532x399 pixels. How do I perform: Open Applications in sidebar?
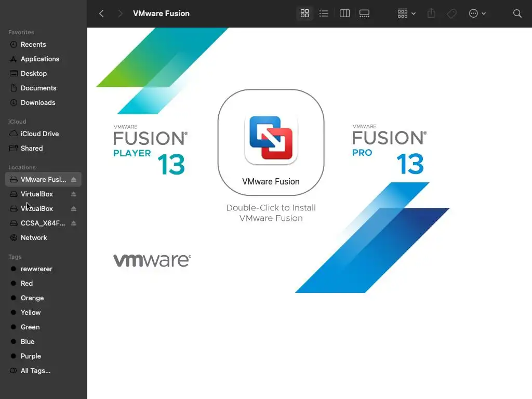[44, 59]
